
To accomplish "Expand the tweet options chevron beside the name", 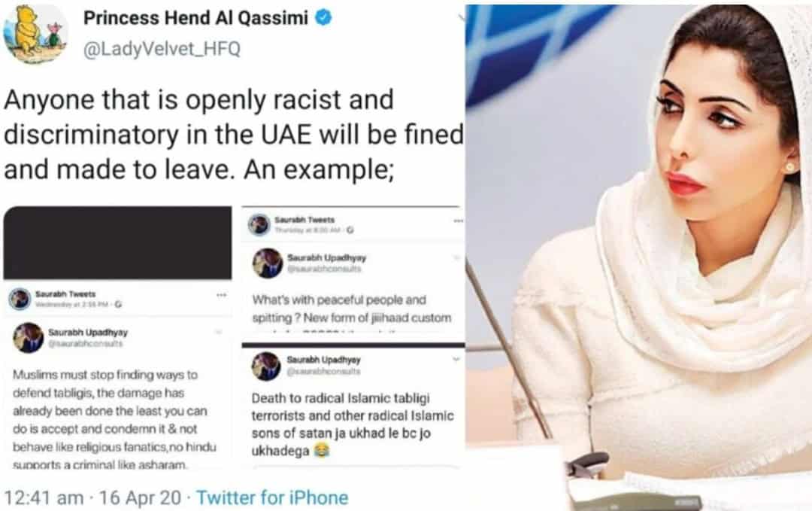I will pos(462,19).
